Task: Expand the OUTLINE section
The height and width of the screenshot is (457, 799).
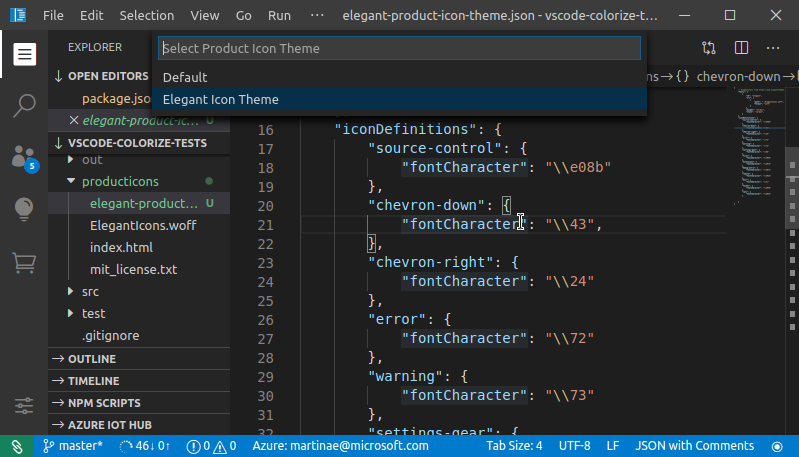Action: [91, 359]
